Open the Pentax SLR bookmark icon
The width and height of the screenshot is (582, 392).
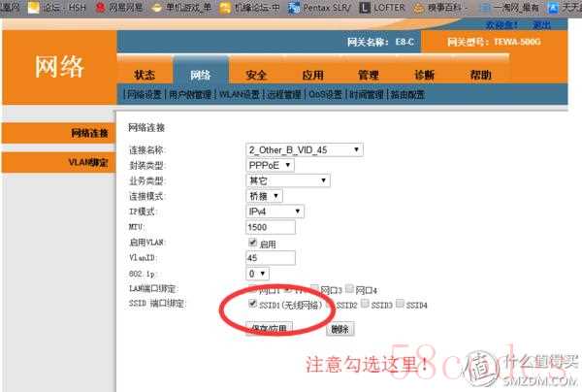tap(294, 8)
